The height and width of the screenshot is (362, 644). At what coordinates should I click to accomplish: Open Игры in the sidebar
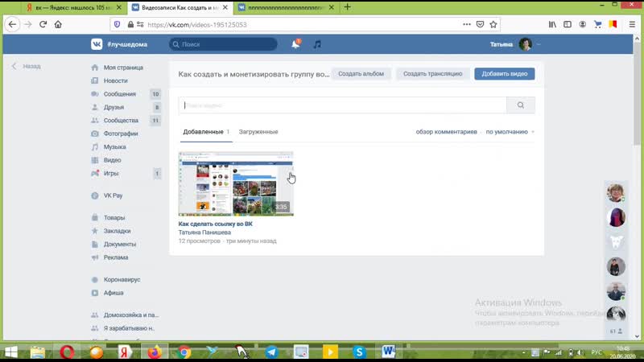click(111, 173)
